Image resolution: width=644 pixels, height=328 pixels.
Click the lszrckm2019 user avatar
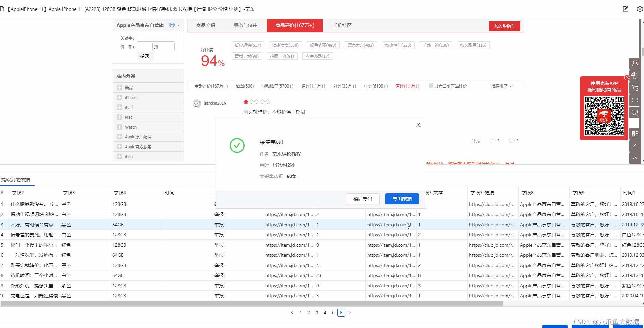click(197, 103)
